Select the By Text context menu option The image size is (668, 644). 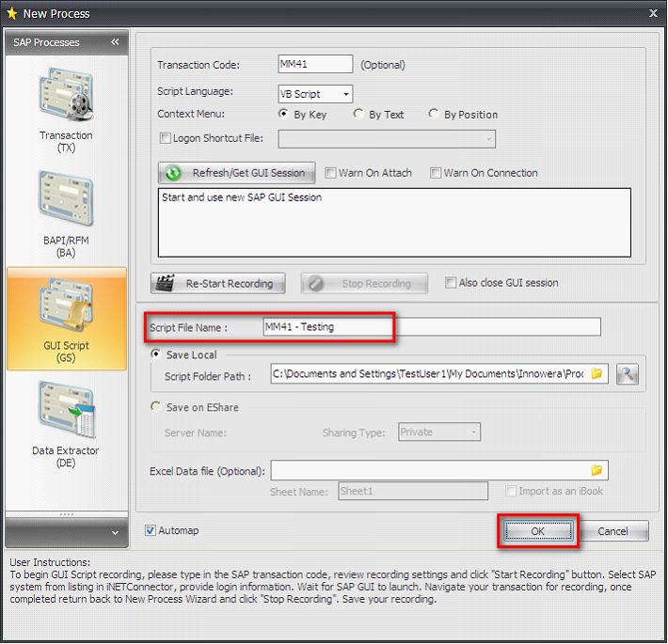click(359, 115)
